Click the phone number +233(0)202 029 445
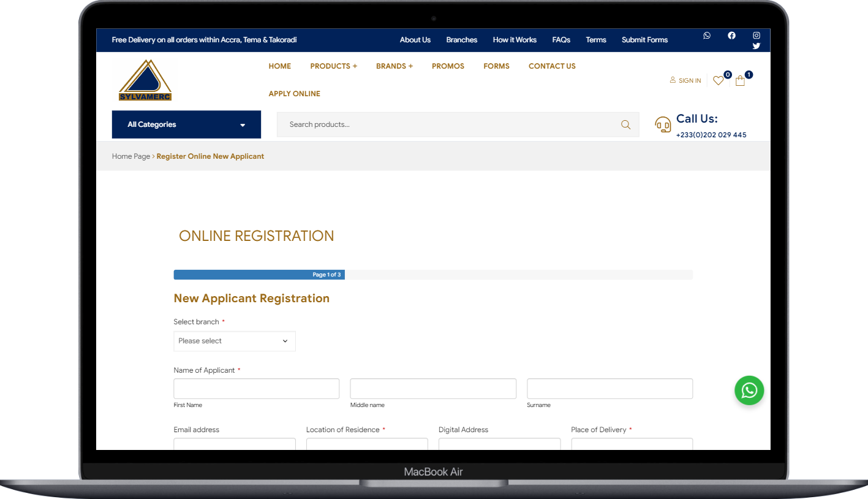The height and width of the screenshot is (499, 868). (711, 135)
